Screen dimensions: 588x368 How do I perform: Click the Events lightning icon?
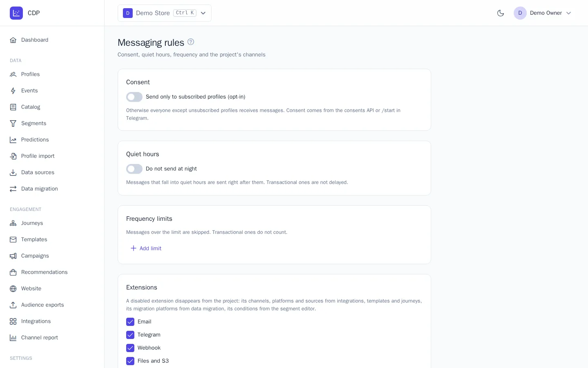pyautogui.click(x=13, y=91)
